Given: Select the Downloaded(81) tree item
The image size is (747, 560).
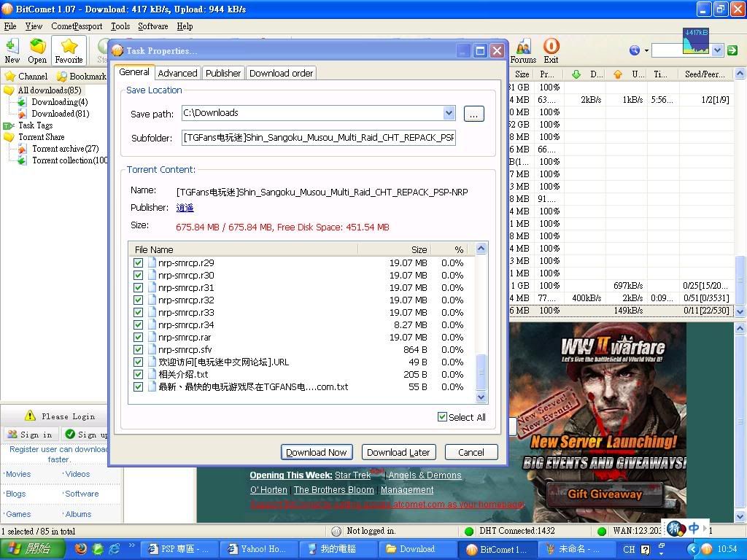Looking at the screenshot, I should point(60,113).
